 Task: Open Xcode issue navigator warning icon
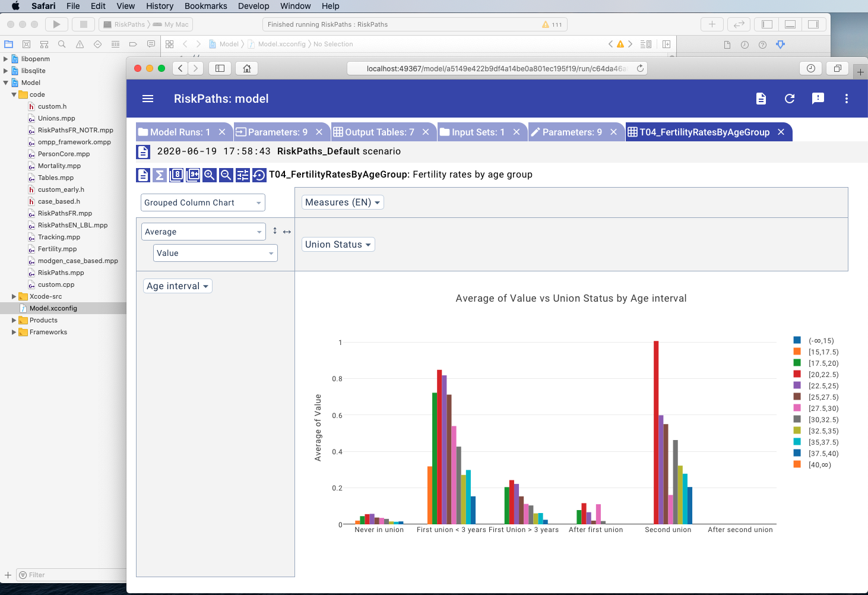[80, 44]
